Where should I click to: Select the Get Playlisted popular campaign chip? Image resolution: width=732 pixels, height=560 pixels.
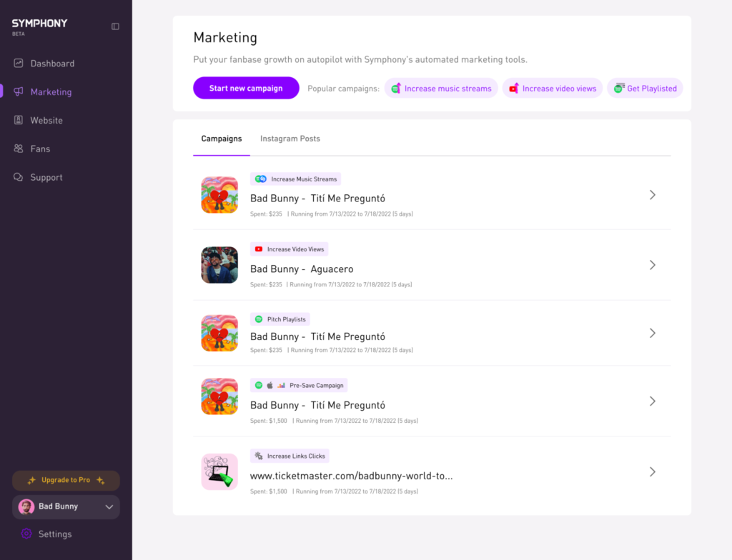645,89
